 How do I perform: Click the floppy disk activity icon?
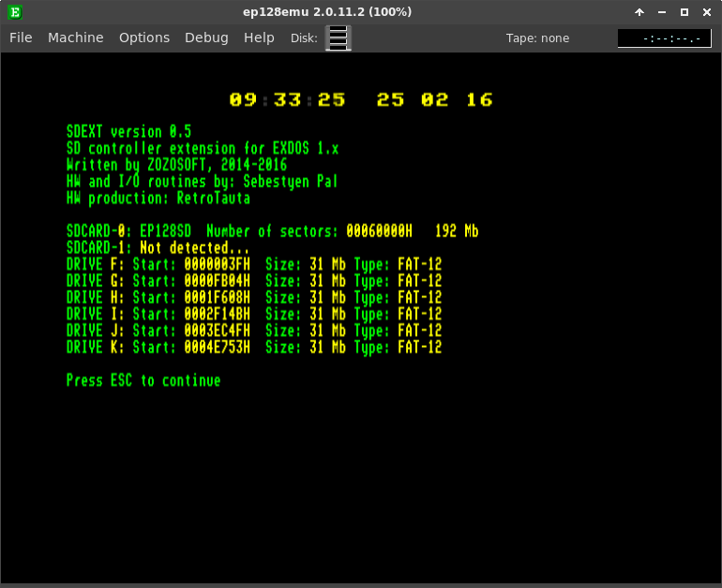(x=338, y=38)
